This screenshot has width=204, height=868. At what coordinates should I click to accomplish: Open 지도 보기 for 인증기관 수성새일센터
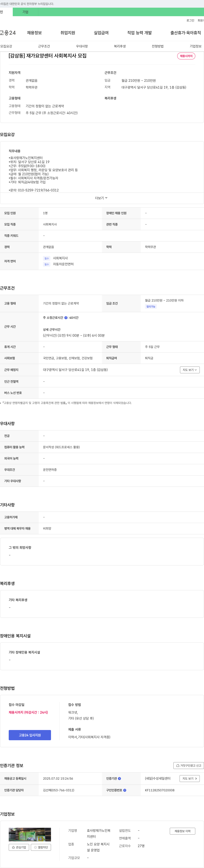click(190, 778)
